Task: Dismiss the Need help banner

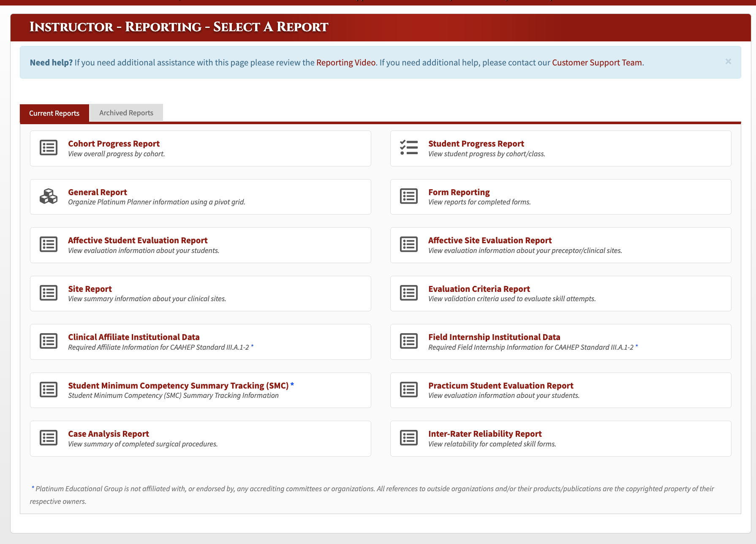Action: tap(728, 62)
